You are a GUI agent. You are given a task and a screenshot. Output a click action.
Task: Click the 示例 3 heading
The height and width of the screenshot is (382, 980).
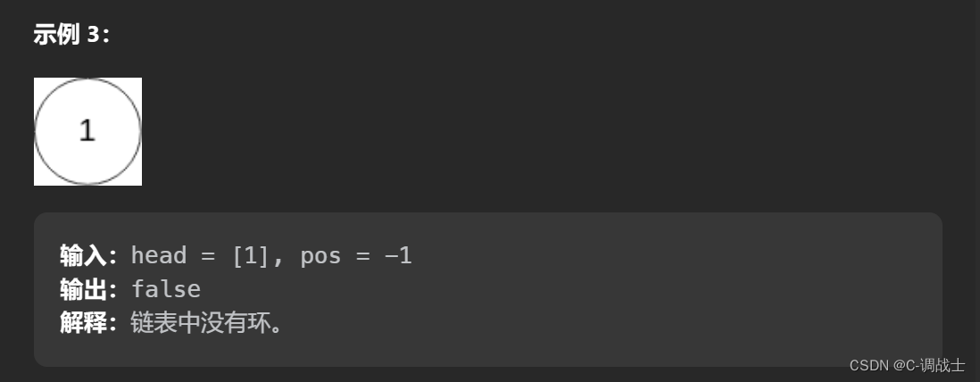[x=71, y=35]
